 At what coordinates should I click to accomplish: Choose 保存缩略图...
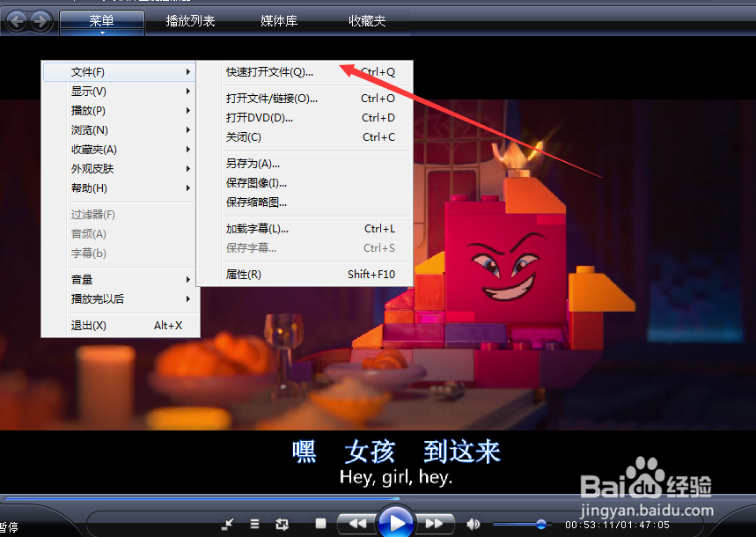pos(305,202)
